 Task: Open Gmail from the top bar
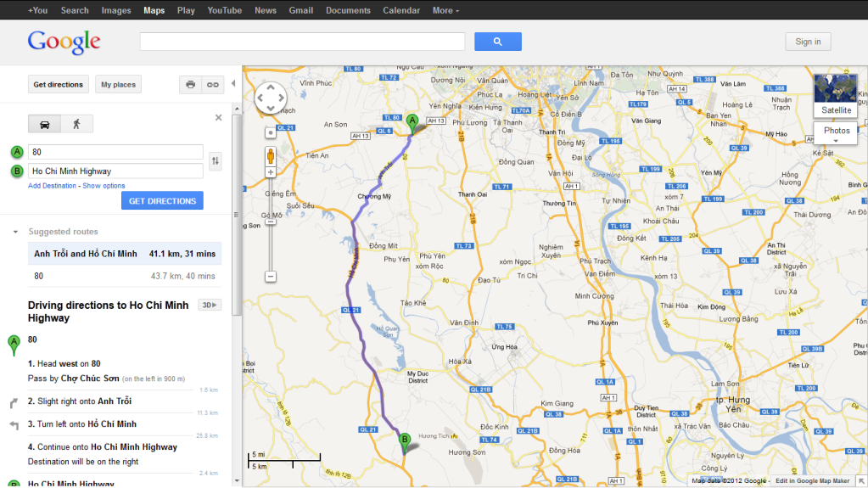pos(300,10)
